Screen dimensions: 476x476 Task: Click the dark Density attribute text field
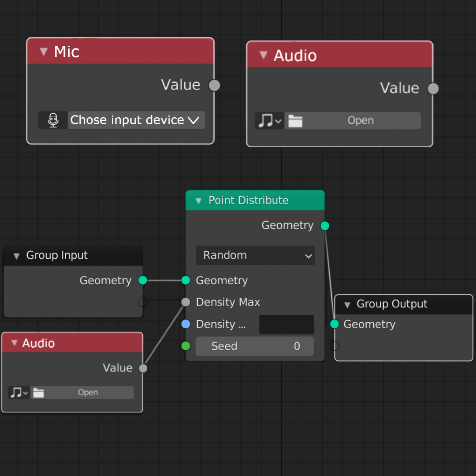[x=286, y=324]
